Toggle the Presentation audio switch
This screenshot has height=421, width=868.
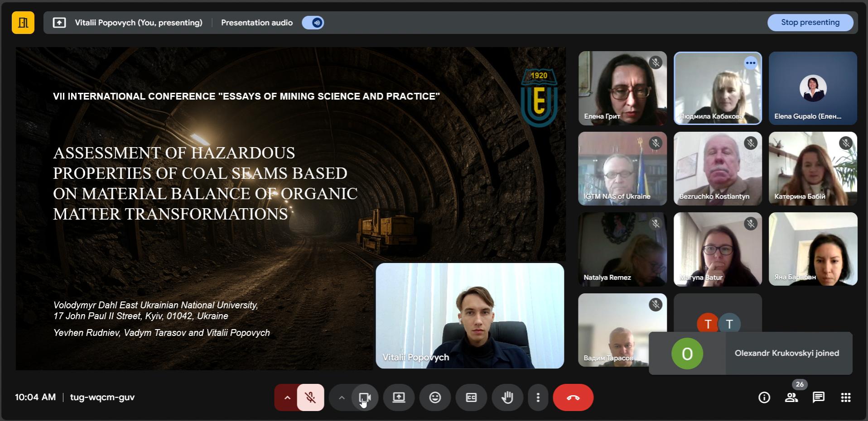pos(313,23)
